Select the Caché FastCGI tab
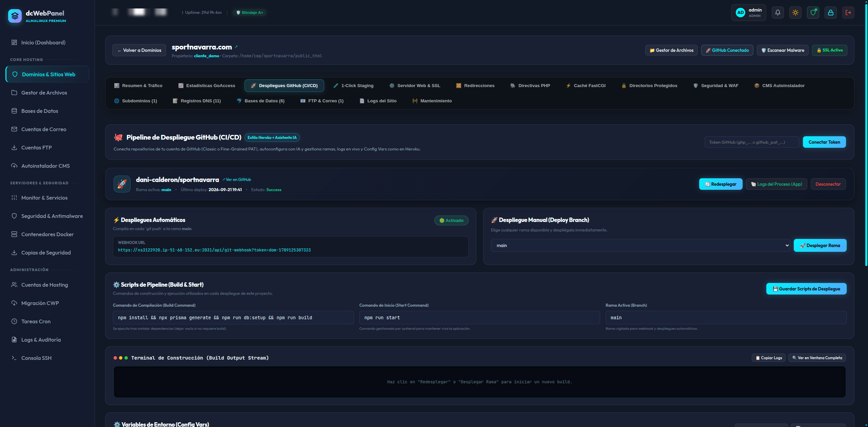The height and width of the screenshot is (427, 868). click(x=586, y=85)
